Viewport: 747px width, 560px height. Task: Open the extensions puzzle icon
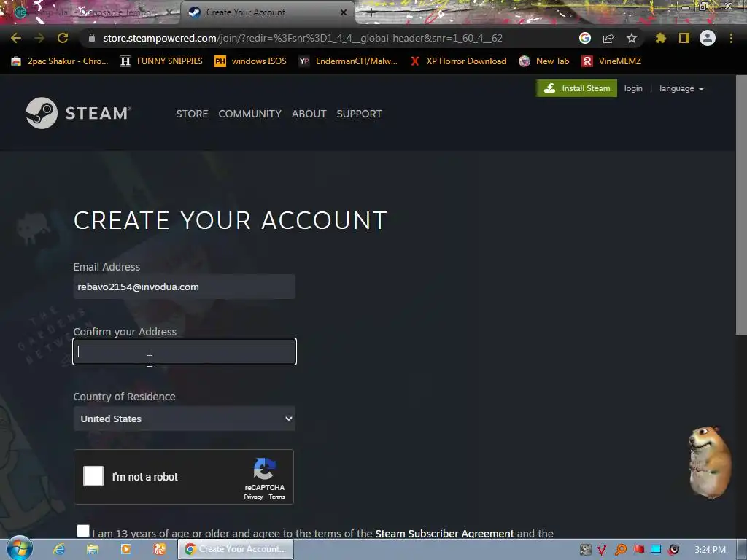click(x=660, y=38)
